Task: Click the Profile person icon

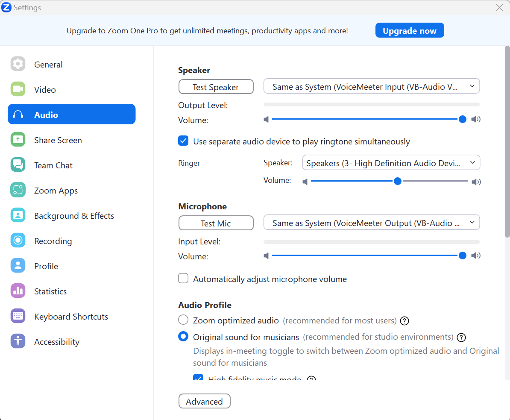Action: click(18, 265)
